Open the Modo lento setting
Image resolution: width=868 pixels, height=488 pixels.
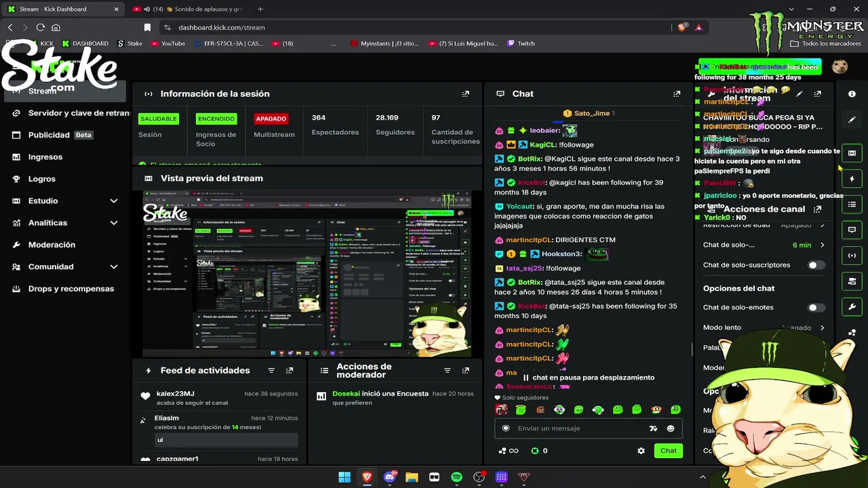764,327
